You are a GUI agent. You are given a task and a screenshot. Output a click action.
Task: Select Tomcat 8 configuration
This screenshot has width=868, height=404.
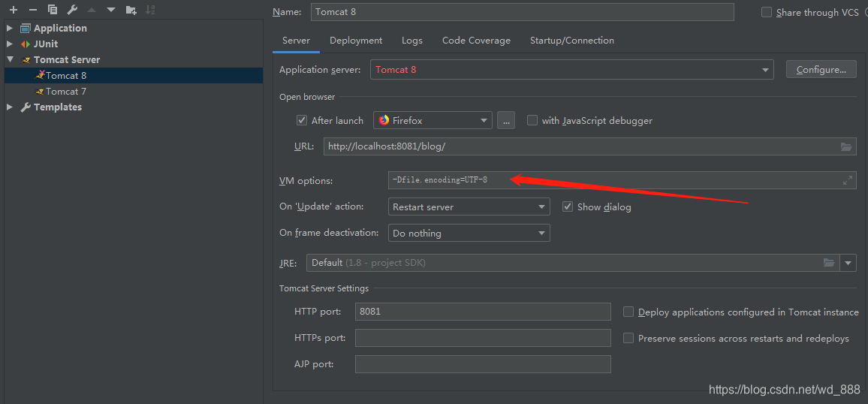[x=134, y=75]
